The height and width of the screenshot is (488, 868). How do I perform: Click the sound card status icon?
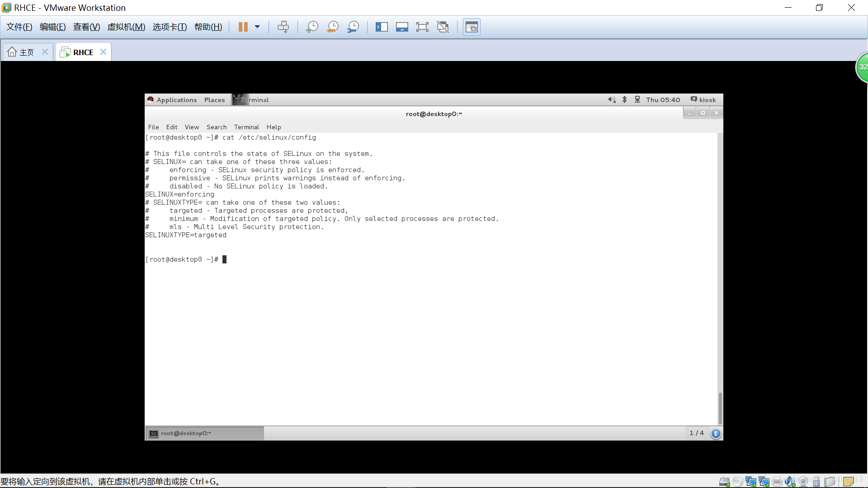pyautogui.click(x=790, y=482)
